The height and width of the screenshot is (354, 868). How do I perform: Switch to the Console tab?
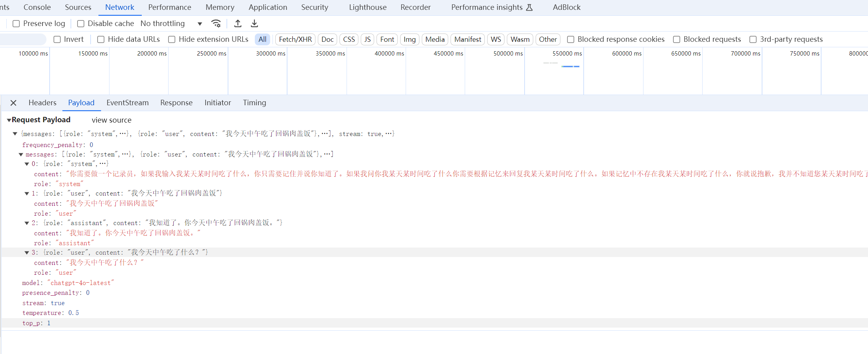pyautogui.click(x=37, y=7)
